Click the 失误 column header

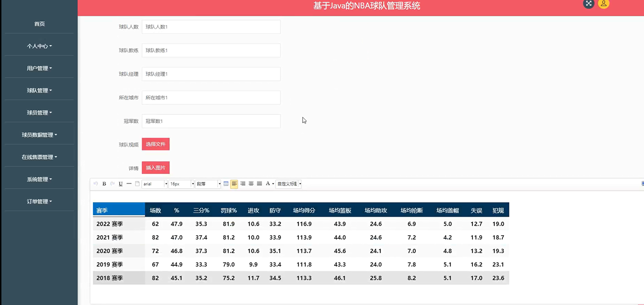(476, 210)
